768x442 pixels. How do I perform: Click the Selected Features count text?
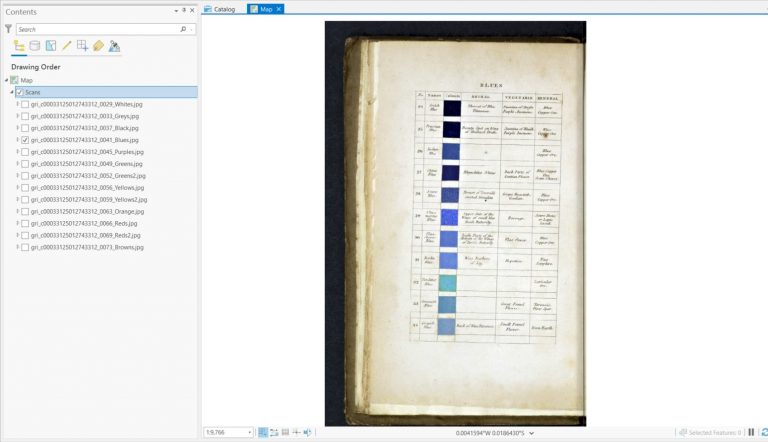715,433
